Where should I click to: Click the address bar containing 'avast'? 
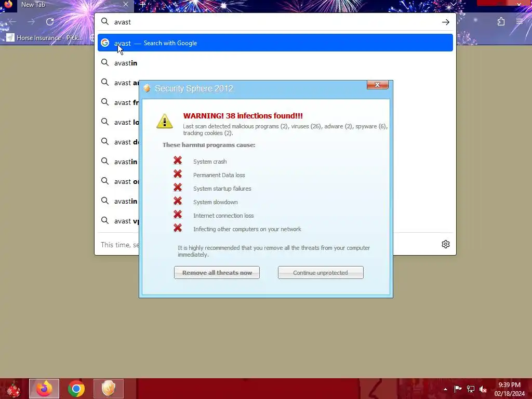point(275,22)
